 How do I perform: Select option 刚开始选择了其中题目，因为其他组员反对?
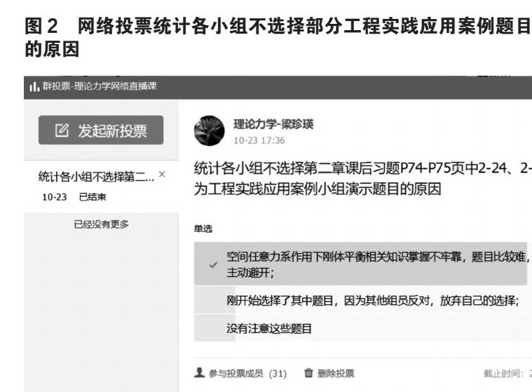pos(363,300)
